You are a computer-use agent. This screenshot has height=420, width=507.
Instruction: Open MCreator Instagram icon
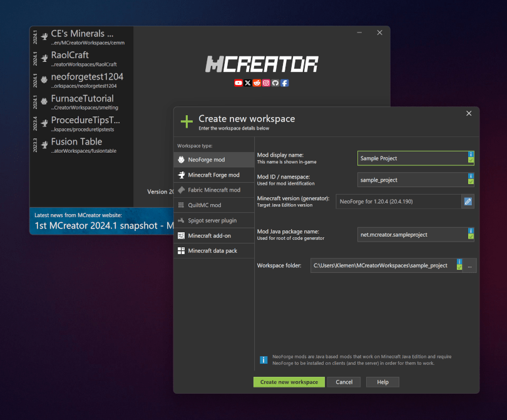coord(266,83)
